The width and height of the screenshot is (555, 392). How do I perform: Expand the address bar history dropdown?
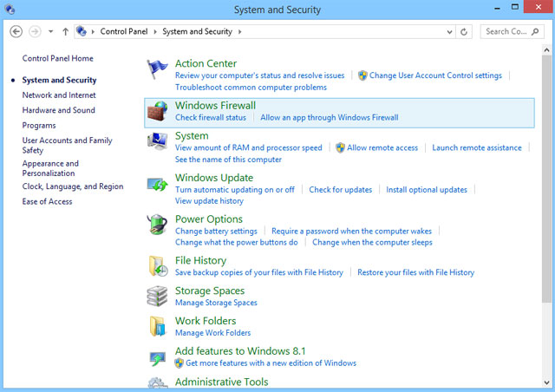tap(449, 32)
